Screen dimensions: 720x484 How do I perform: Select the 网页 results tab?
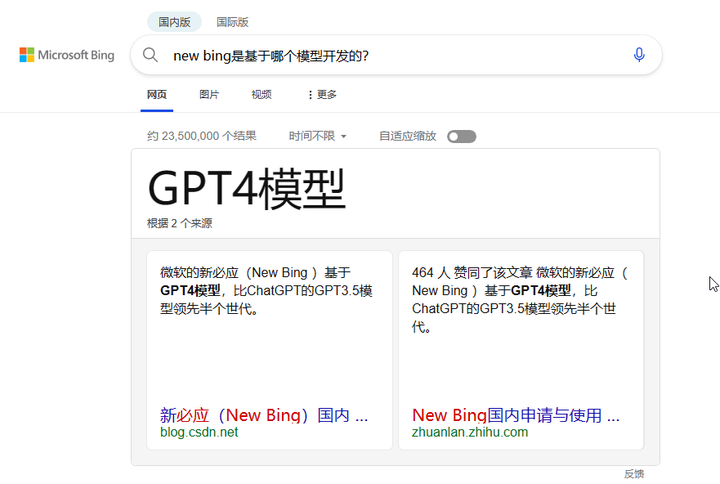coord(157,95)
